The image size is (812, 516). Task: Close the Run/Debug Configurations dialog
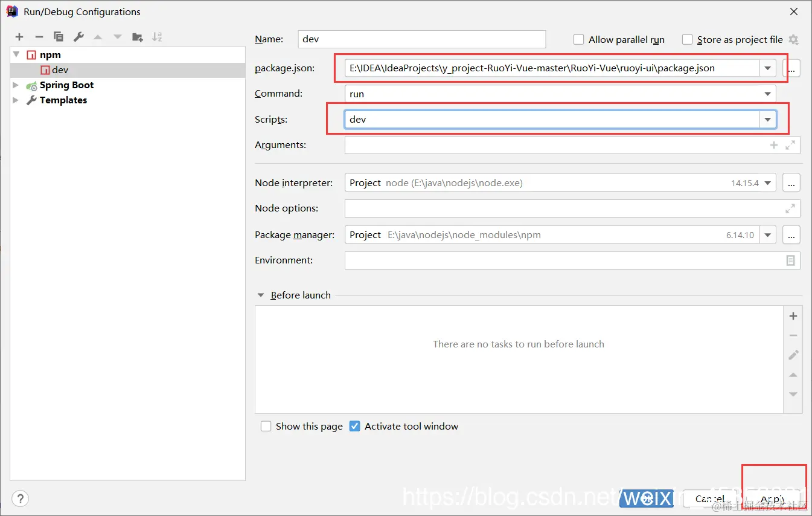(x=793, y=11)
